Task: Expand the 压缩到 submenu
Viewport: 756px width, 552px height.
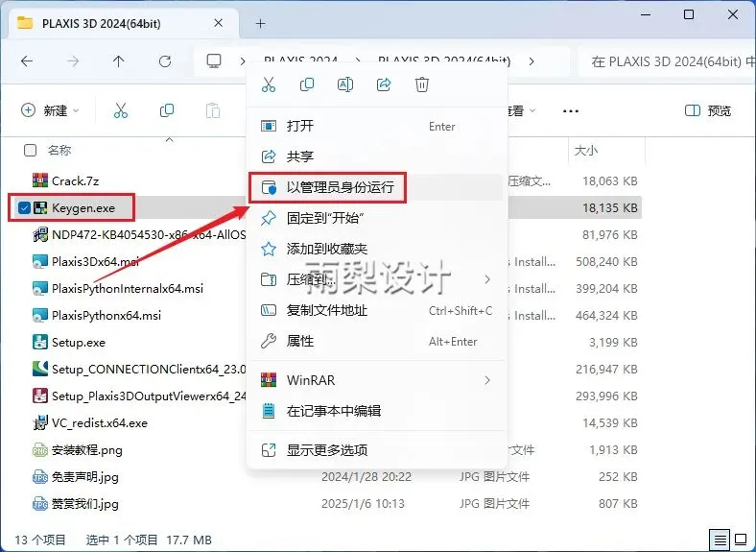Action: (487, 279)
